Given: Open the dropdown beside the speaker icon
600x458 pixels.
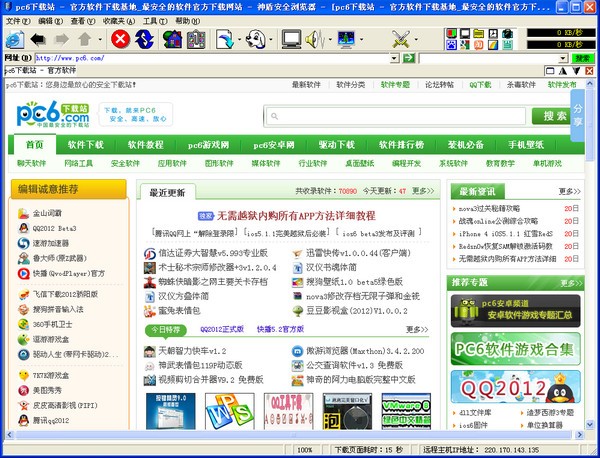Looking at the screenshot, I should [330, 39].
